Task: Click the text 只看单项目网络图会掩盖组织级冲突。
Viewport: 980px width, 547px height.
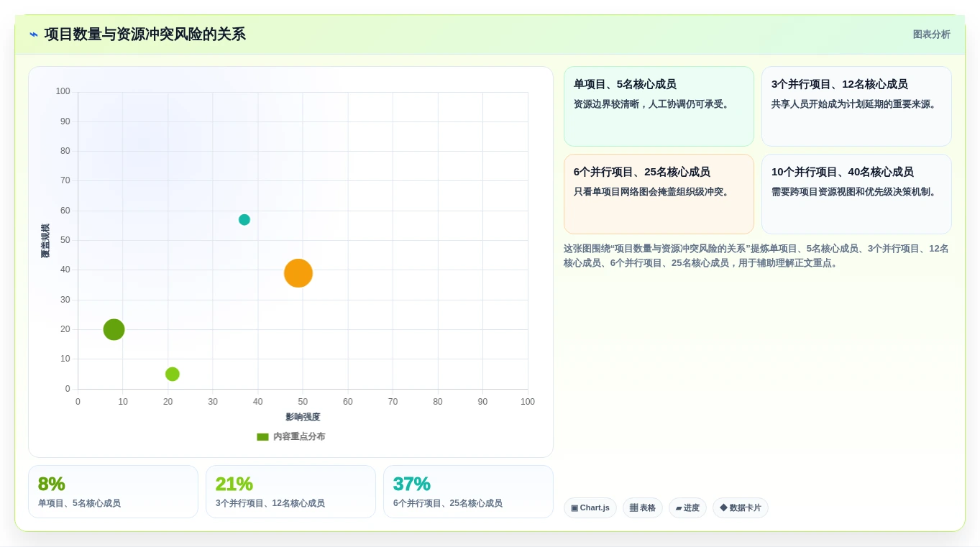Action: [x=653, y=192]
